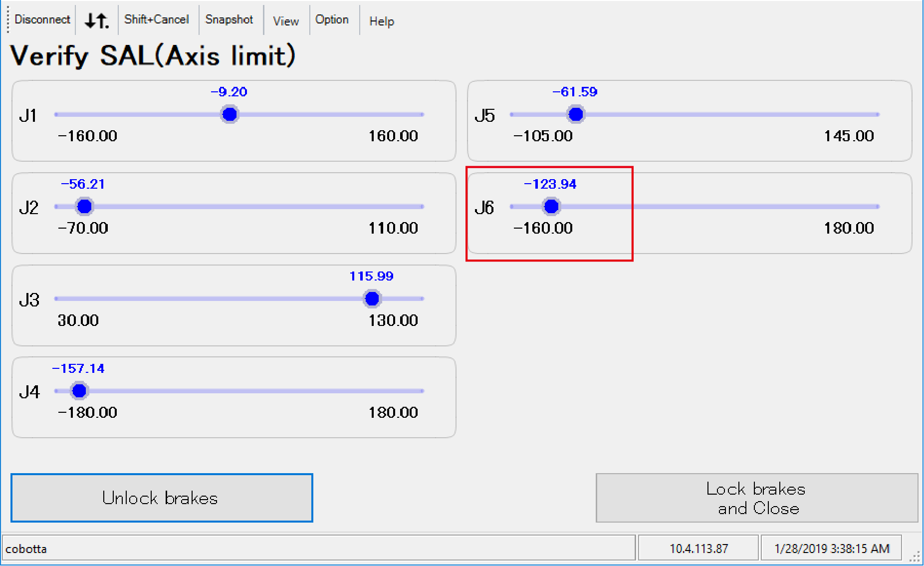Viewport: 924px width, 566px height.
Task: Click the date and time status field
Action: coord(831,549)
